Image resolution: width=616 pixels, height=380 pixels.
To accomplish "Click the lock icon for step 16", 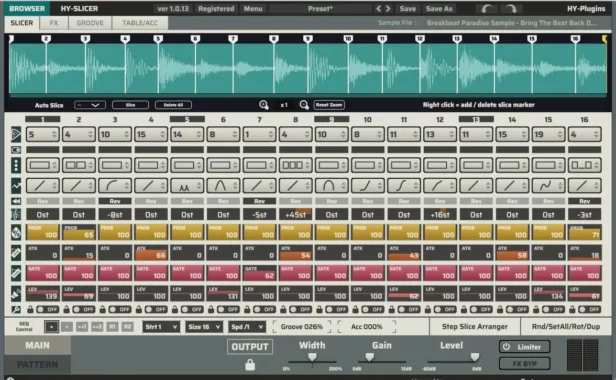I will [x=572, y=309].
